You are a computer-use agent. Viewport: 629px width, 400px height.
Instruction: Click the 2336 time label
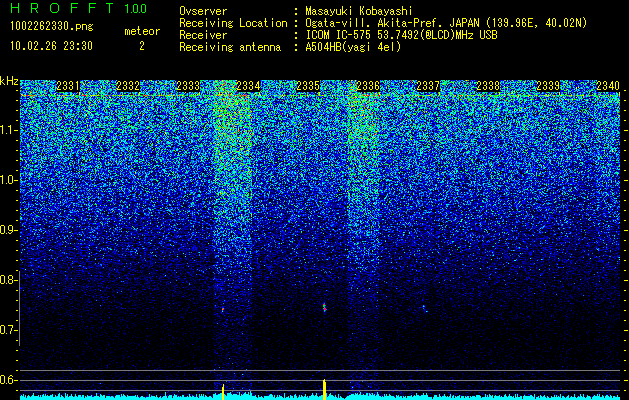pos(368,86)
